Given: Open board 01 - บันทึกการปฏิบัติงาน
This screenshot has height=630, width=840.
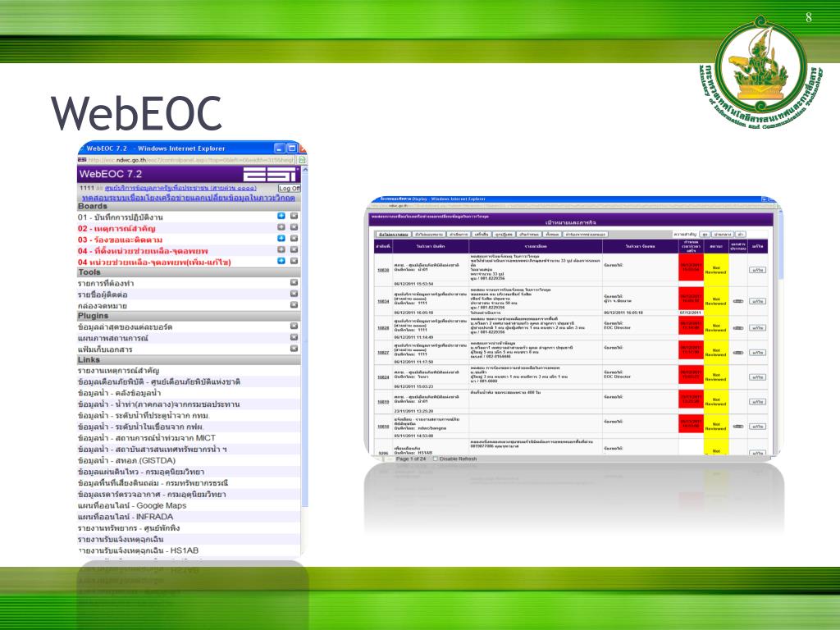Looking at the screenshot, I should [120, 217].
